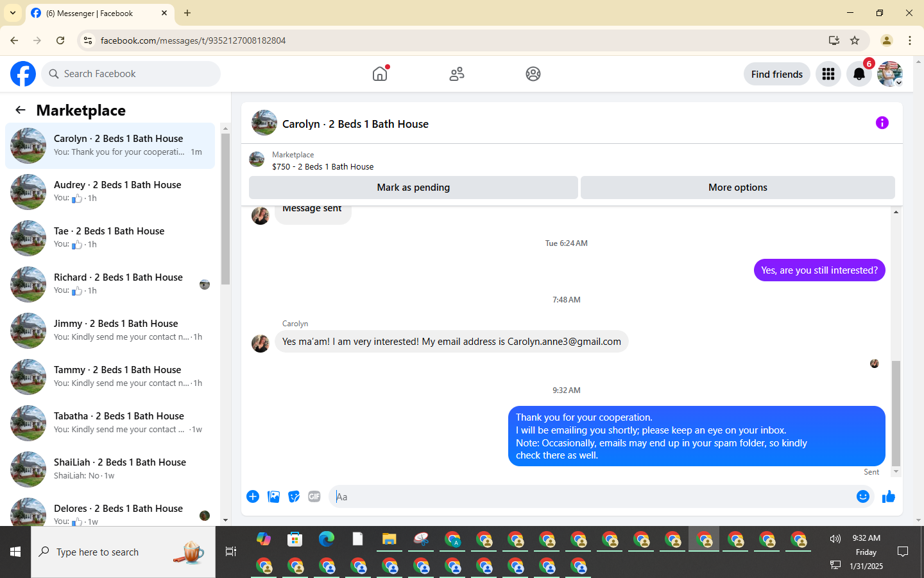924x578 pixels.
Task: Open the Groups icon in top navigation
Action: tap(533, 74)
